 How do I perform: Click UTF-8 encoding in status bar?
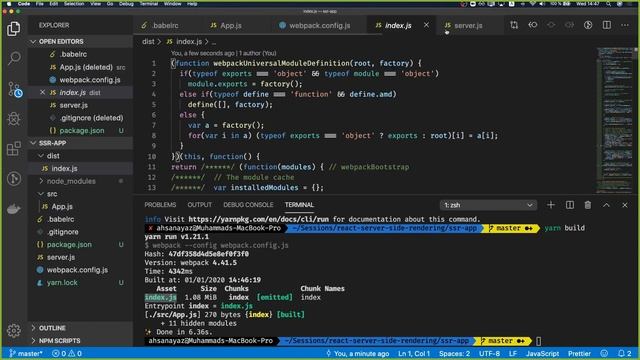pyautogui.click(x=489, y=353)
